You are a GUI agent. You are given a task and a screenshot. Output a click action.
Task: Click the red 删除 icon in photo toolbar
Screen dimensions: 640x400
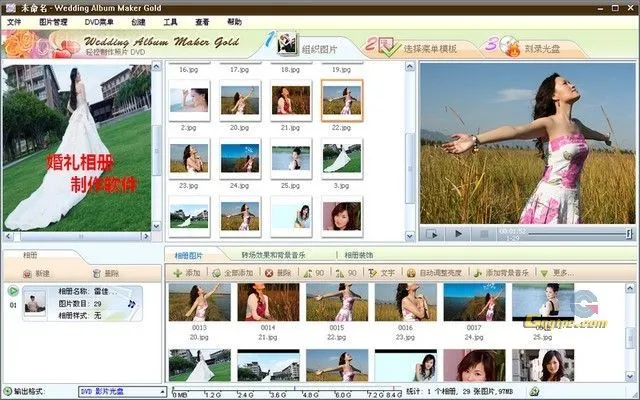[269, 273]
